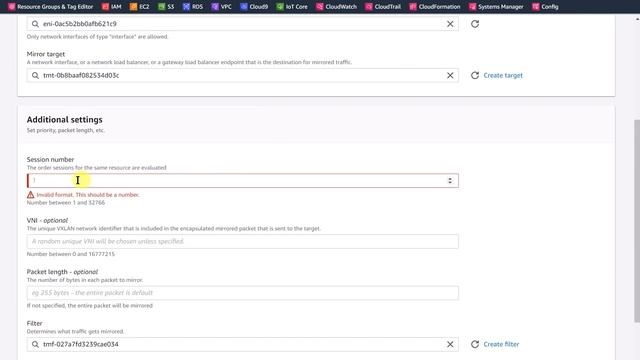Open the CloudTrail service shortcut
Screen dimensions: 640x360
pyautogui.click(x=383, y=7)
